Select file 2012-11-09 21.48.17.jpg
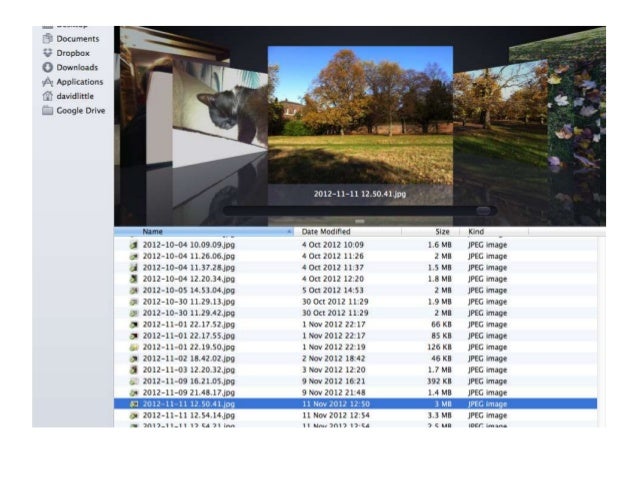 point(356,393)
